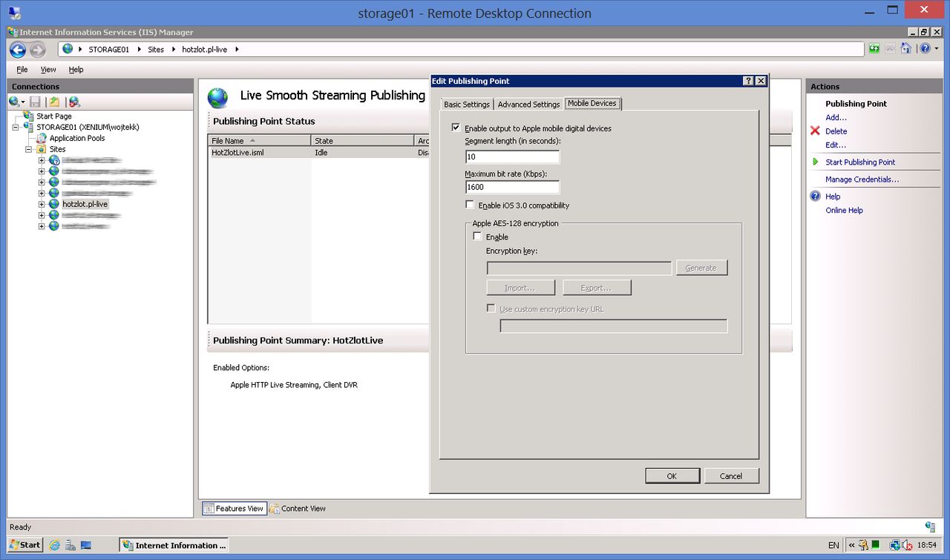This screenshot has width=950, height=560.
Task: Select the STORAGE01 server node icon
Action: pos(29,127)
